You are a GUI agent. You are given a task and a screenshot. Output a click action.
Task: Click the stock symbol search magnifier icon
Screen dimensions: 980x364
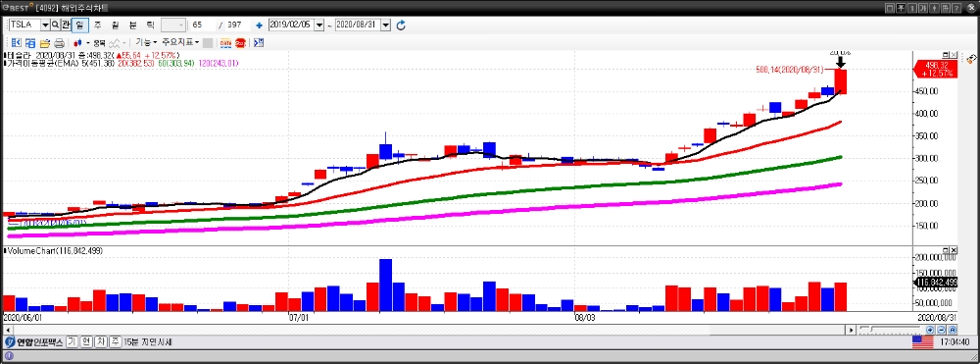point(55,25)
